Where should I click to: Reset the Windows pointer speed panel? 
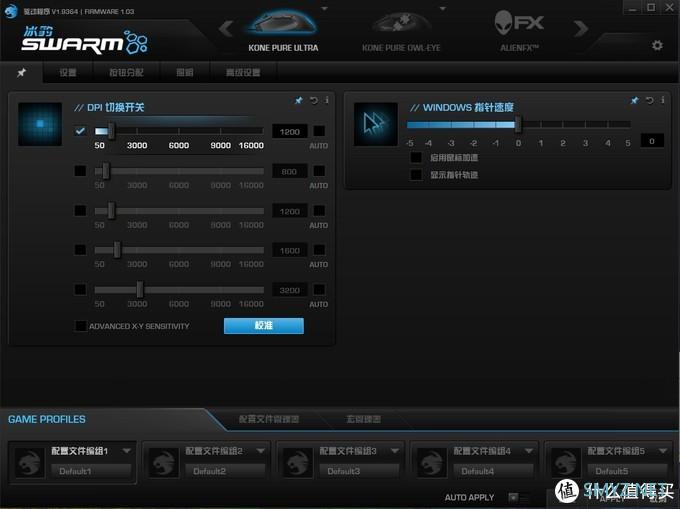tap(649, 101)
